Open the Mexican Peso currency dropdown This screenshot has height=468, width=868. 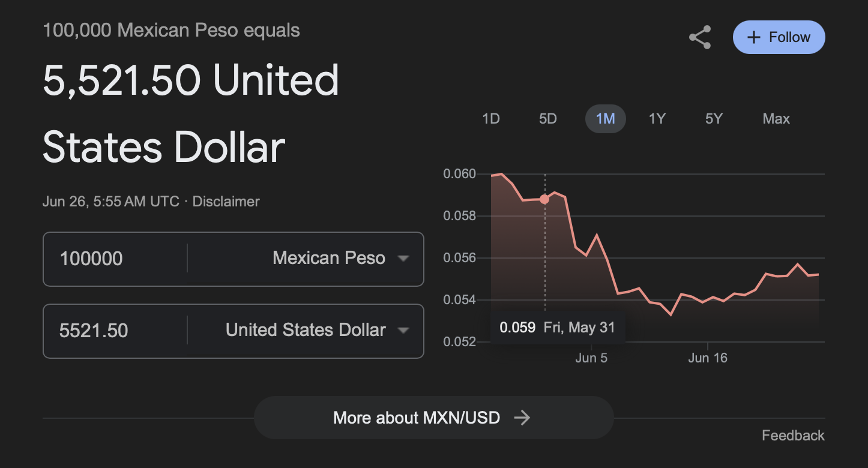coord(340,259)
